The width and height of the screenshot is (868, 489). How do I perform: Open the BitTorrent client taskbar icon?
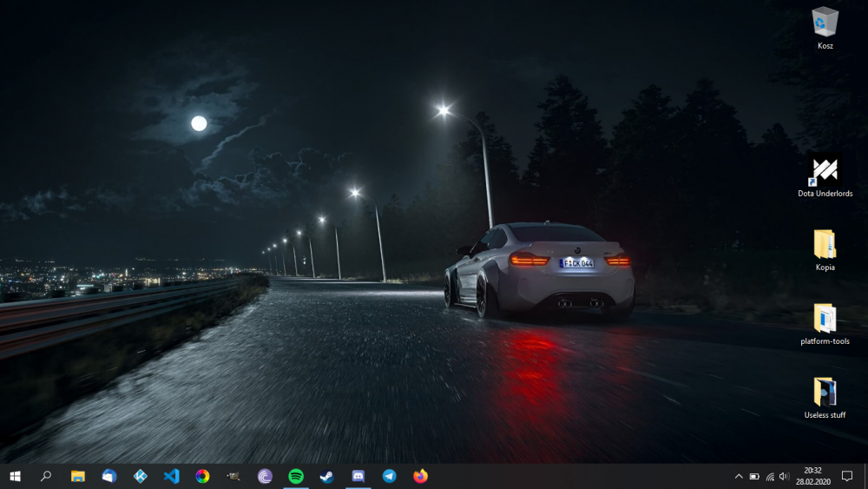tap(265, 476)
